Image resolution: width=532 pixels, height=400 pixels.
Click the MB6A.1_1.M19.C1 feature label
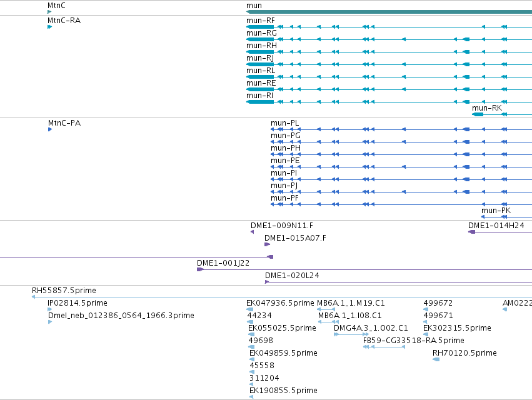[351, 303]
